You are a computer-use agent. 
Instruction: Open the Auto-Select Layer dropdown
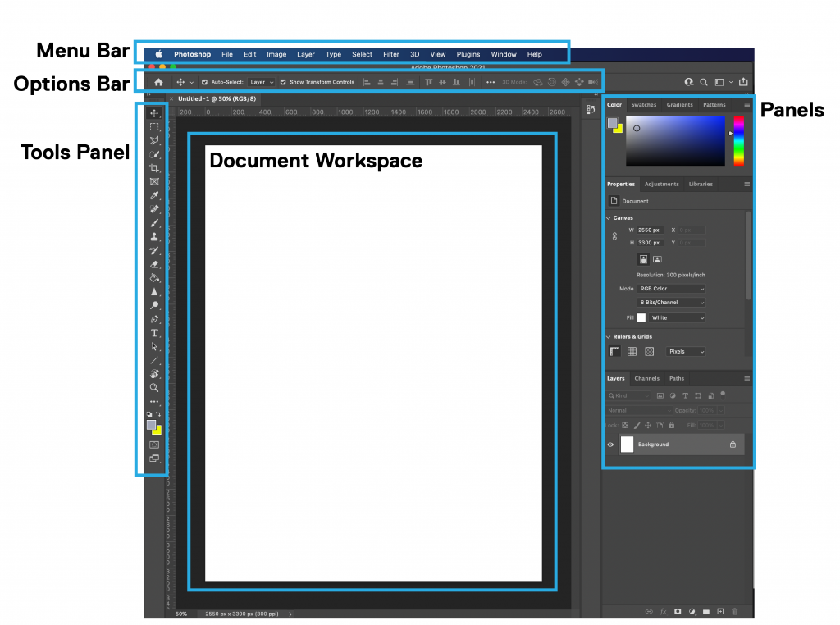262,83
